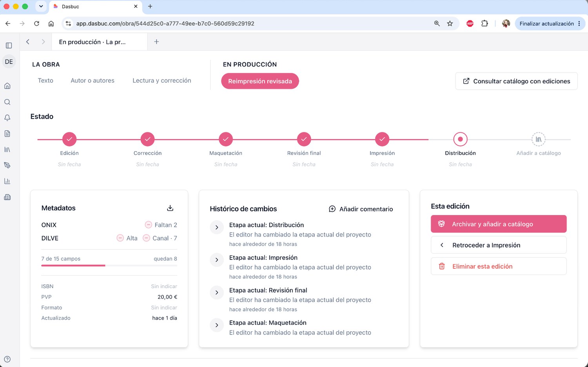Bookmark this page with the star icon

(450, 24)
